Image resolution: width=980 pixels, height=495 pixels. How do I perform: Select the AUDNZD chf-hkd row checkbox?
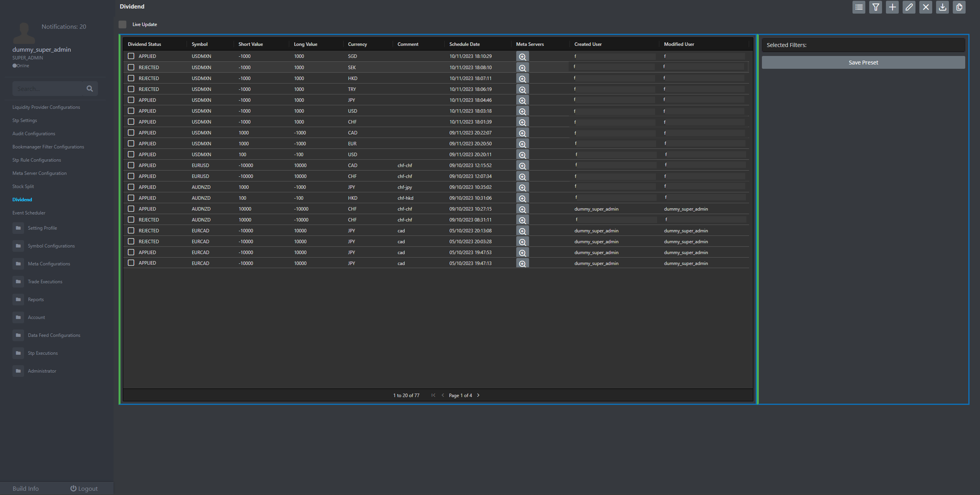click(x=131, y=198)
